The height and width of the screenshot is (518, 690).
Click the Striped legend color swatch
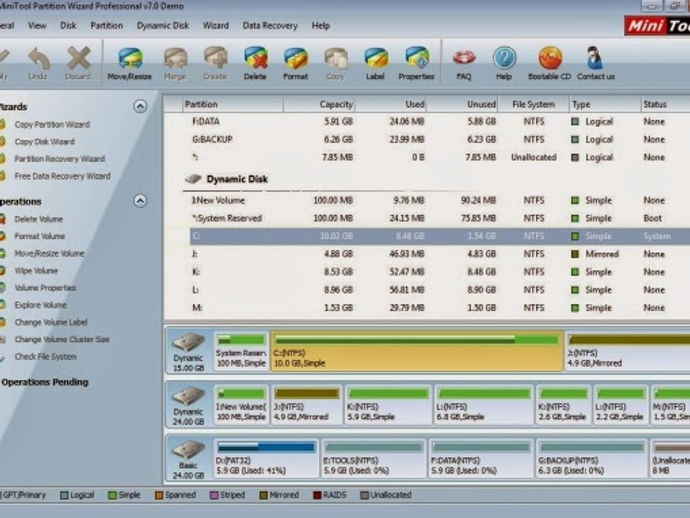[214, 496]
